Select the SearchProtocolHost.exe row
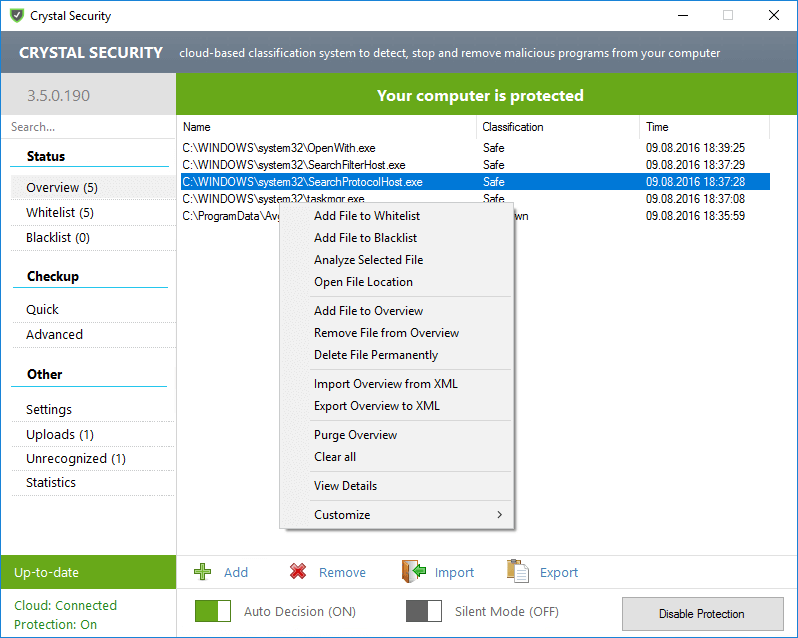Viewport: 798px width, 638px height. point(475,182)
